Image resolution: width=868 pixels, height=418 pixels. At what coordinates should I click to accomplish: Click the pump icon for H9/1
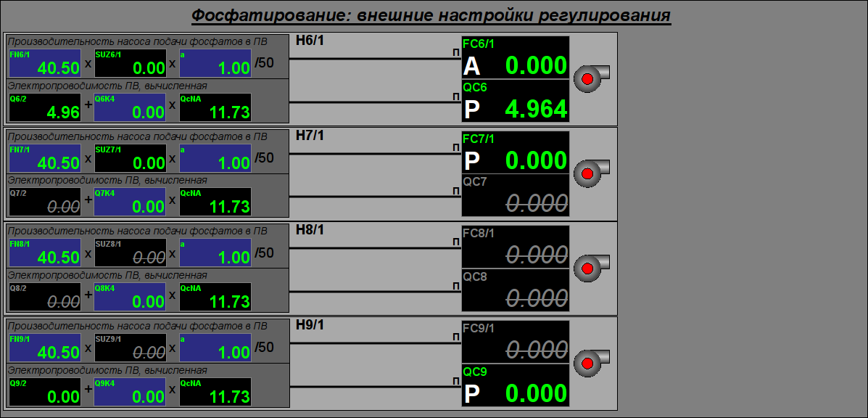590,363
